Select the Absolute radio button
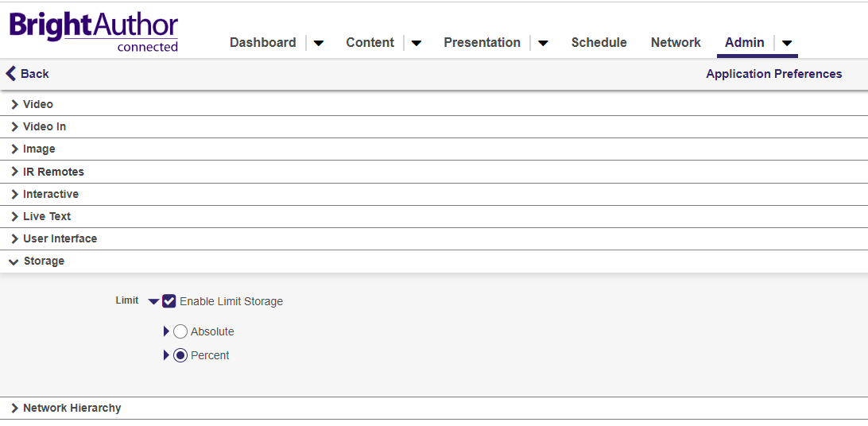 [x=180, y=331]
